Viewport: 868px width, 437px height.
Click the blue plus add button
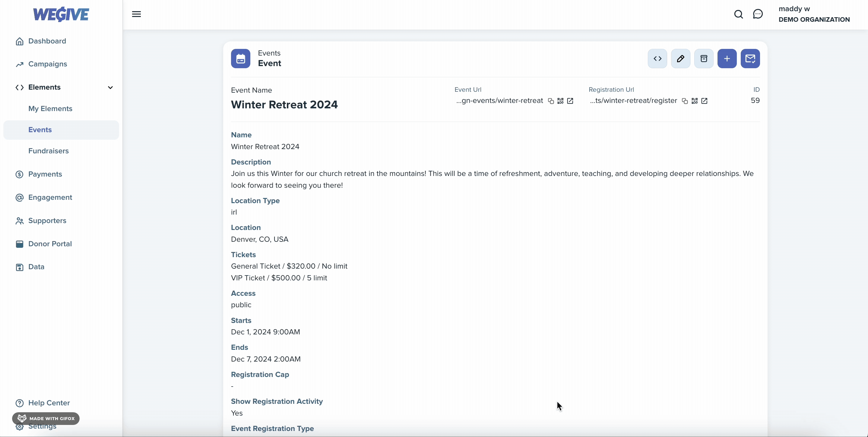point(727,59)
